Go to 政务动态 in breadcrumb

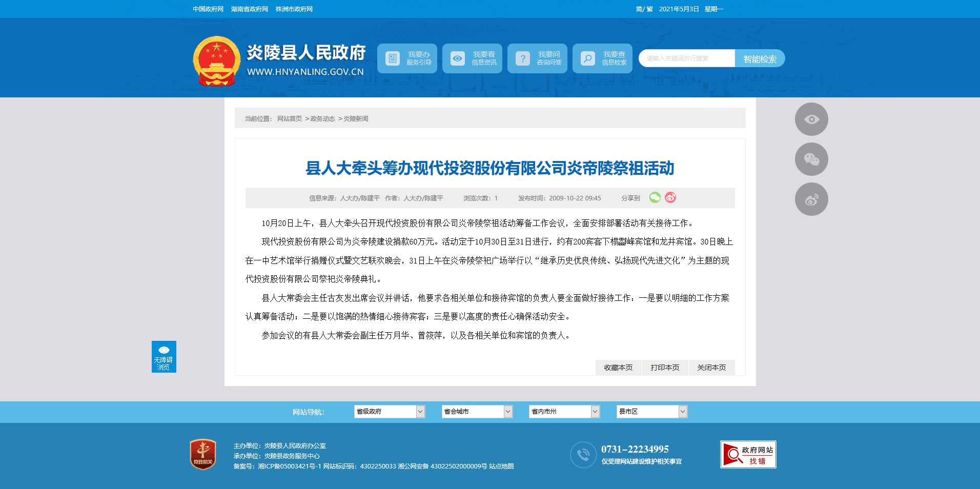point(322,119)
